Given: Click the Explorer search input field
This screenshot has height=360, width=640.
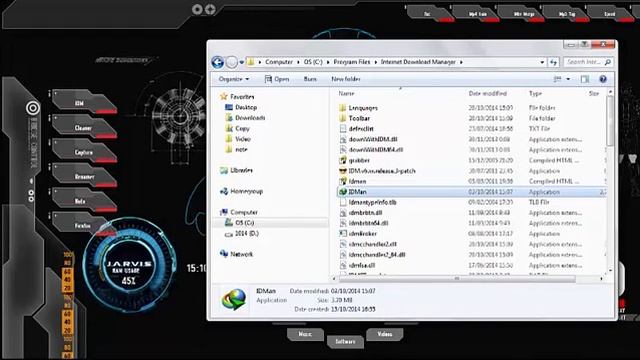Looking at the screenshot, I should tap(588, 62).
